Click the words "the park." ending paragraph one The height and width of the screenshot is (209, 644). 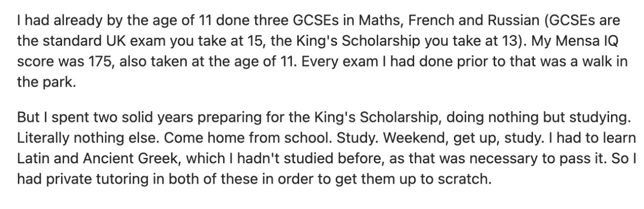click(46, 83)
